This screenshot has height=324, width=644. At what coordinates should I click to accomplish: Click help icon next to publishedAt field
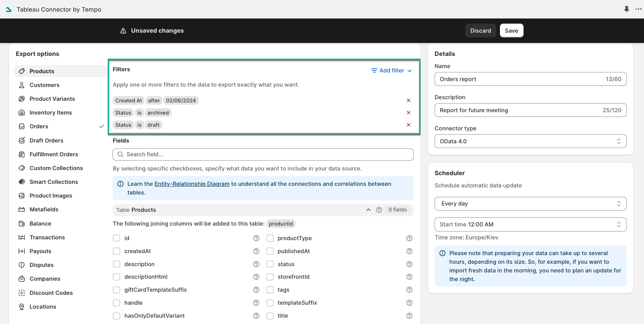click(409, 251)
